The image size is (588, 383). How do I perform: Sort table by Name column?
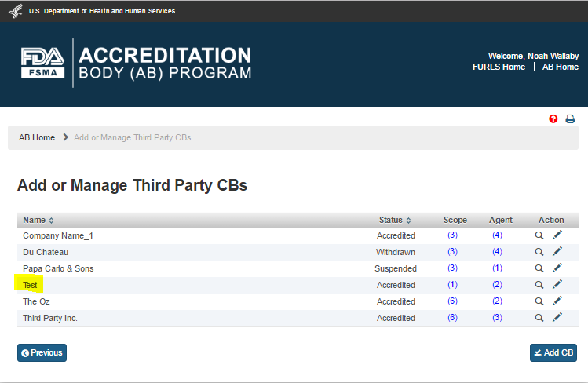[x=38, y=221]
